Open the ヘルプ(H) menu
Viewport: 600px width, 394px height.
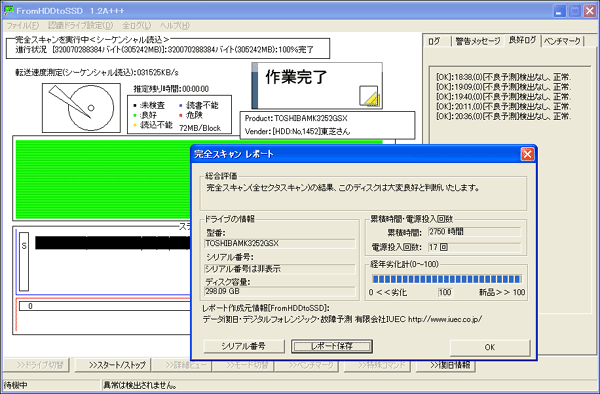click(x=174, y=26)
